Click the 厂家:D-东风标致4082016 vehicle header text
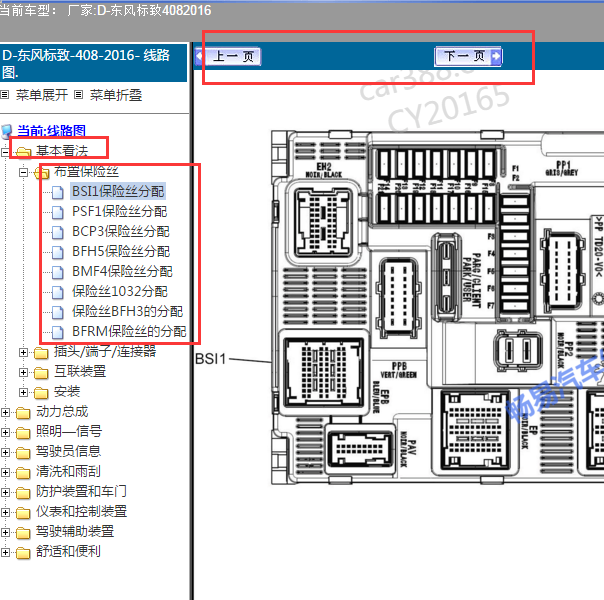604x600 pixels. tap(139, 10)
